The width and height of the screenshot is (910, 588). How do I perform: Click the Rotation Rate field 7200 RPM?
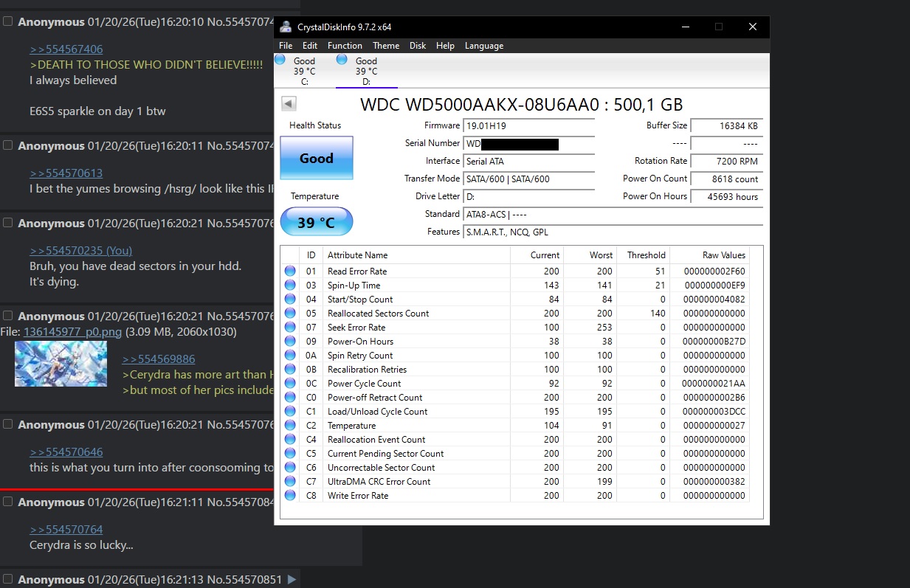(726, 162)
